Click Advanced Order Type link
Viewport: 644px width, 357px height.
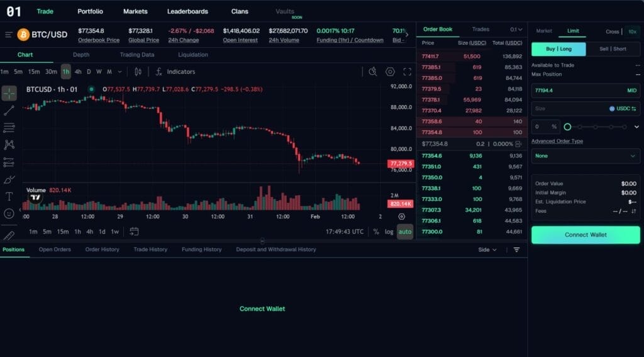click(x=557, y=141)
